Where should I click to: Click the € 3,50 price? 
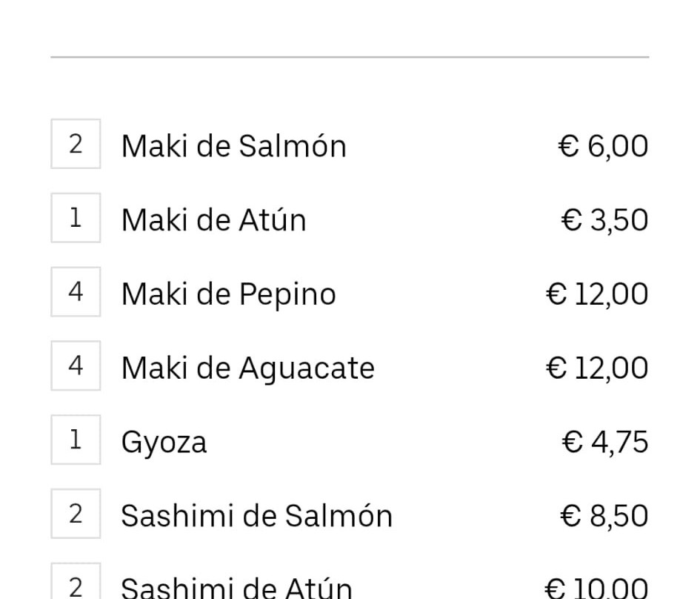click(604, 220)
